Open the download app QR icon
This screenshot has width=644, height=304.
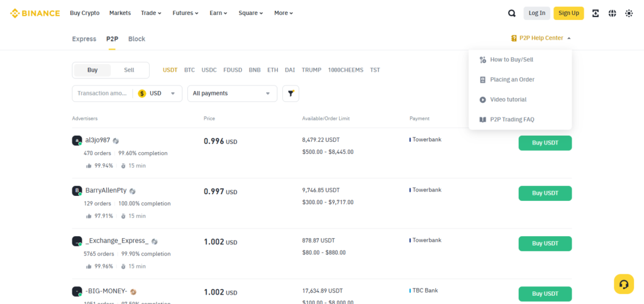(596, 13)
